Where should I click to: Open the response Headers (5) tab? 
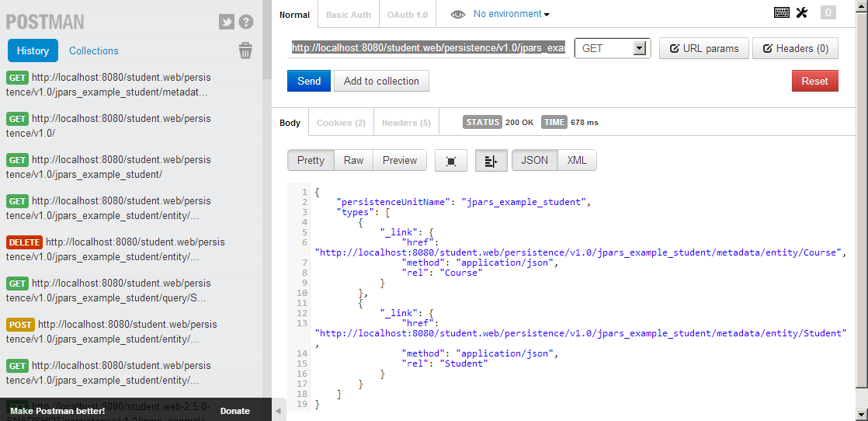406,123
